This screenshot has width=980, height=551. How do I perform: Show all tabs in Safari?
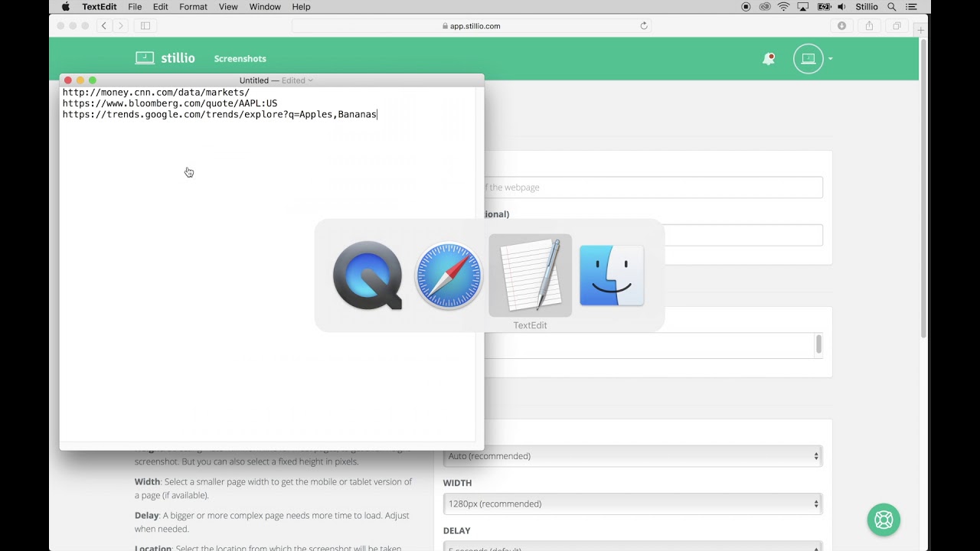click(896, 26)
